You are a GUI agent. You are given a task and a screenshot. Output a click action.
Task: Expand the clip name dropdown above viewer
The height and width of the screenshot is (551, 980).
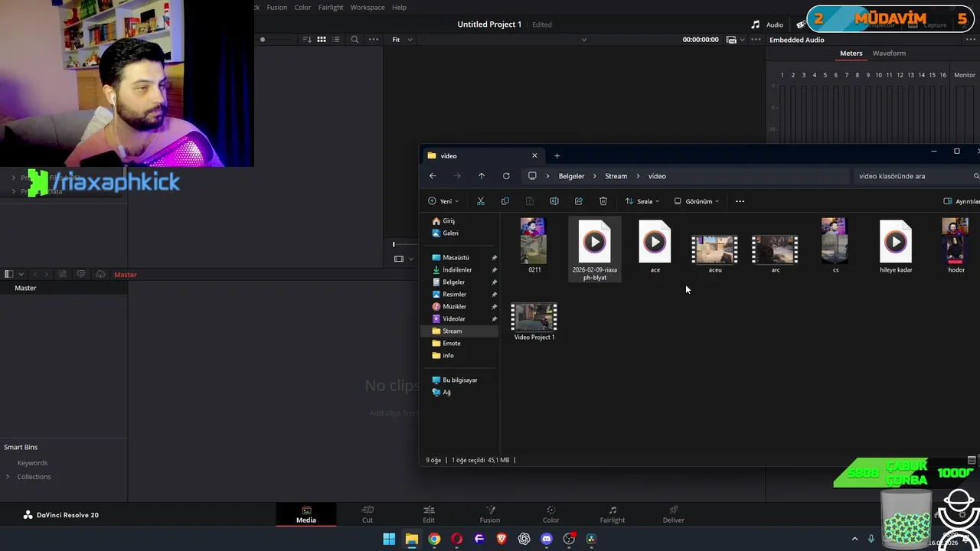(x=584, y=39)
